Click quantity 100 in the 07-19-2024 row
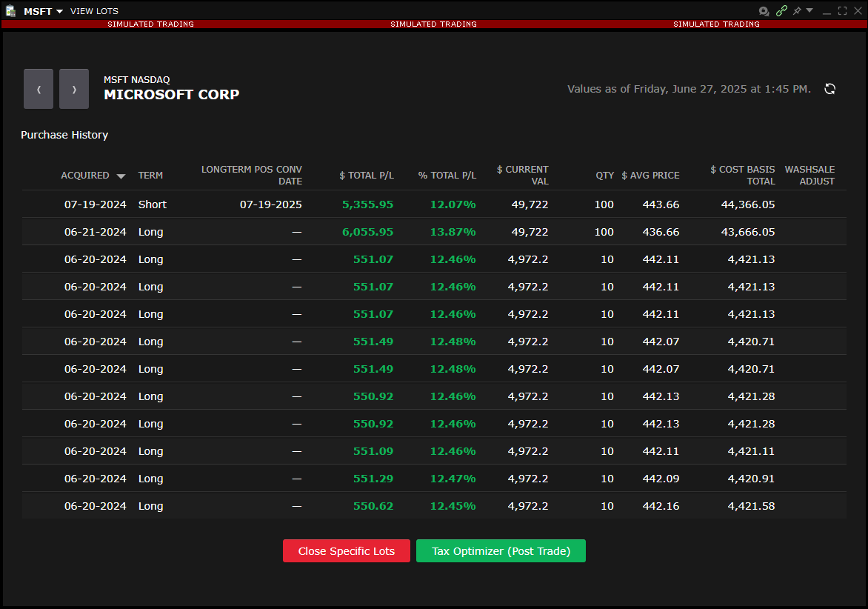The width and height of the screenshot is (868, 609). pos(604,204)
